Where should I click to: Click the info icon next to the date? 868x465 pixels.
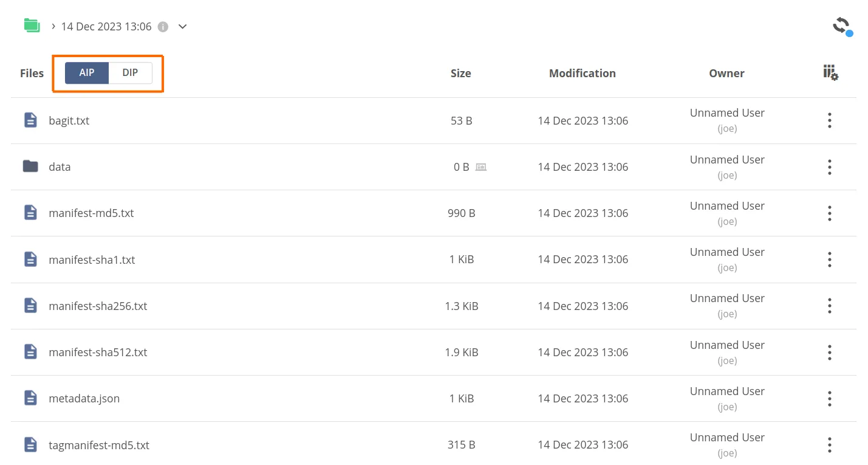[163, 27]
